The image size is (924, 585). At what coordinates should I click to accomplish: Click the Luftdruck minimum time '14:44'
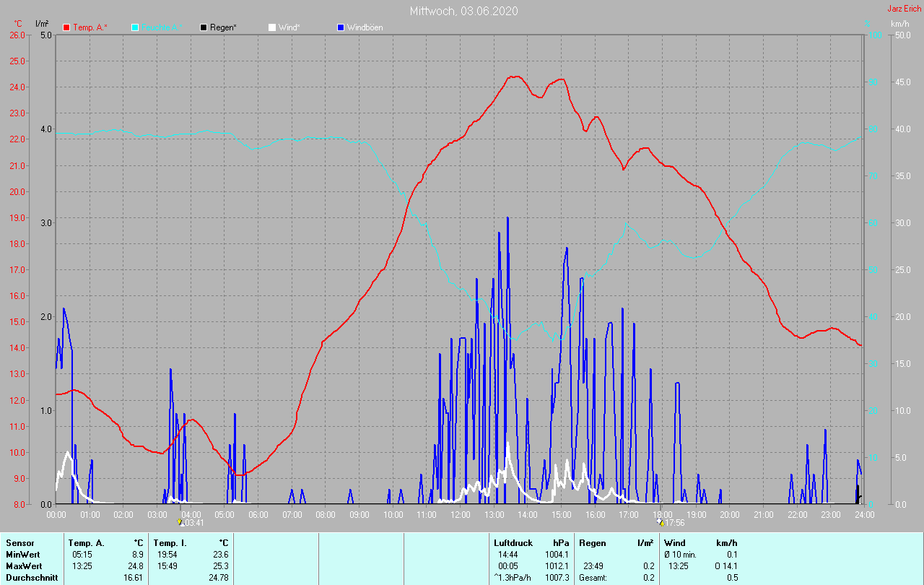[508, 554]
